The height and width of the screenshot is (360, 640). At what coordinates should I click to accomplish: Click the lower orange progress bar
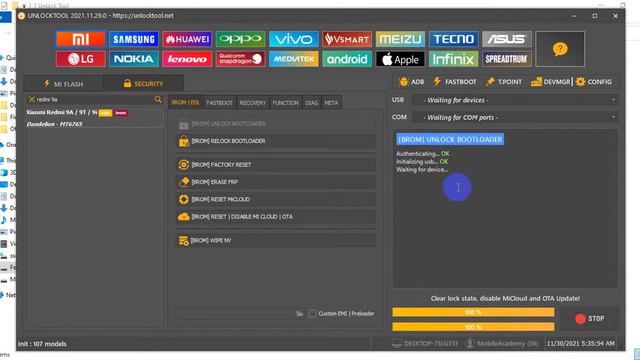click(473, 327)
